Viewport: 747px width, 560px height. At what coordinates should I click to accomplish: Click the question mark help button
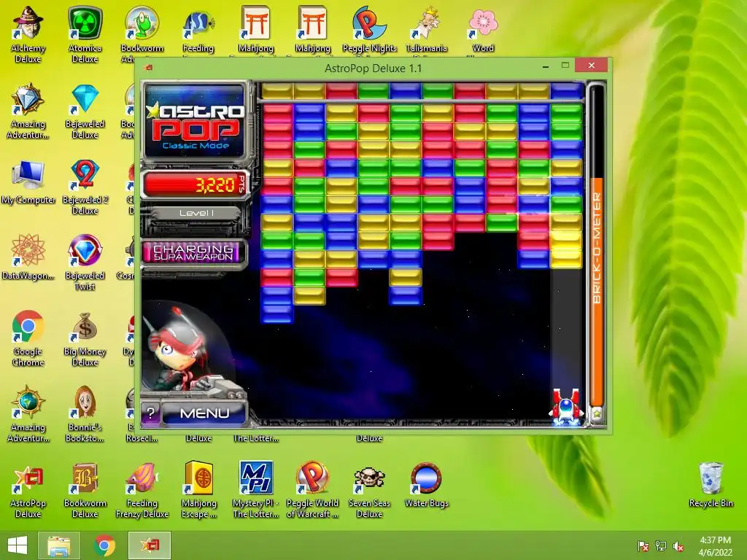[x=150, y=413]
